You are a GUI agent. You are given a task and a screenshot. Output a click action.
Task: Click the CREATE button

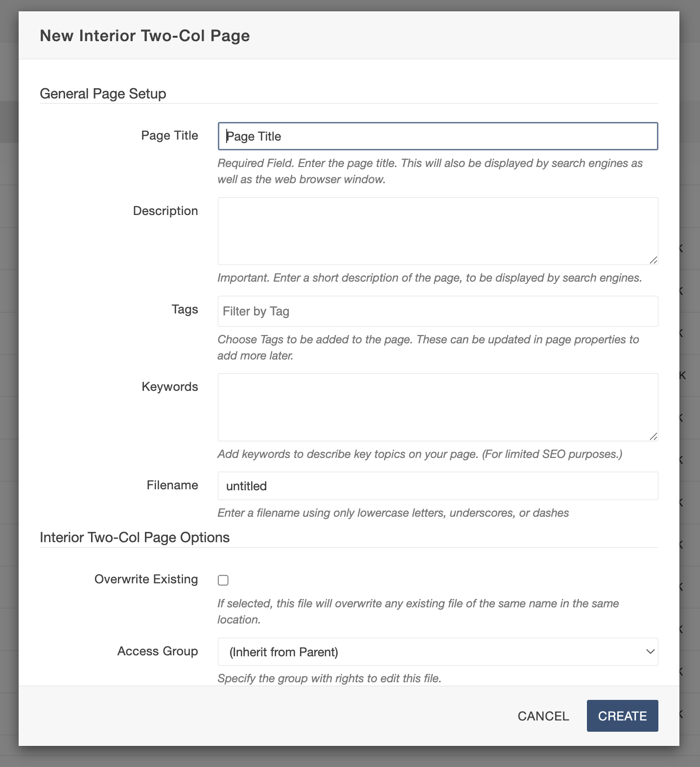point(622,716)
